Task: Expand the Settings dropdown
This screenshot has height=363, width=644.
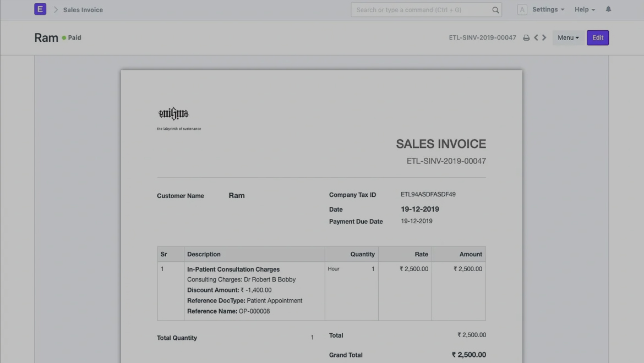Action: [548, 9]
